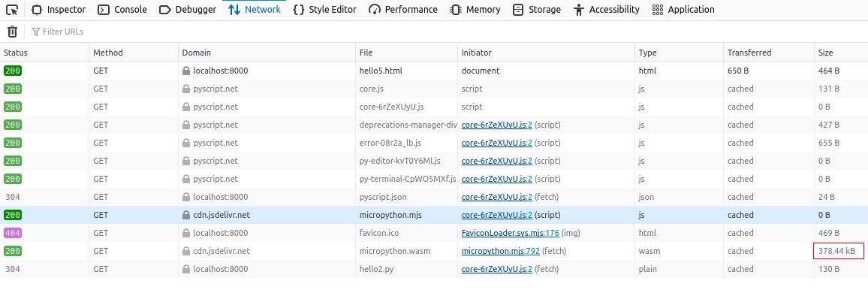This screenshot has height=293, width=868.
Task: Sort requests by Status column header
Action: click(x=44, y=53)
